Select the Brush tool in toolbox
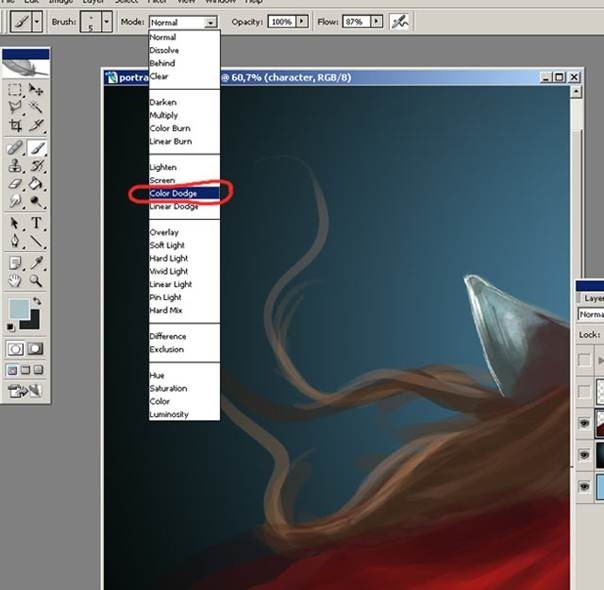This screenshot has height=590, width=604. tap(36, 148)
